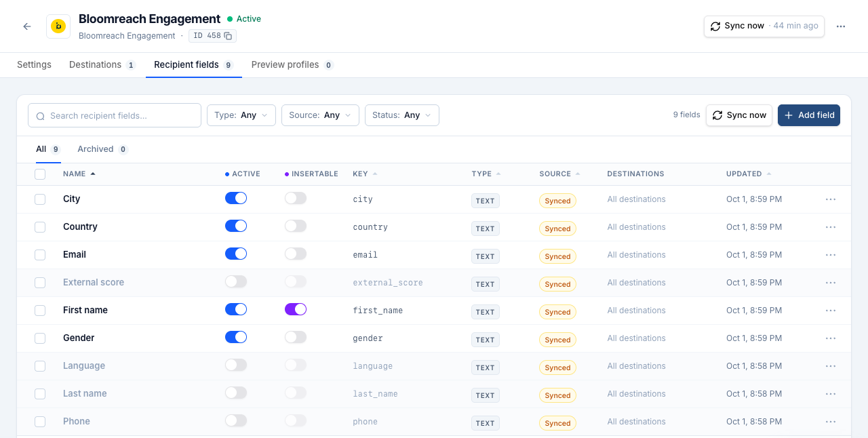868x438 pixels.
Task: Open the header three-dots more menu
Action: (841, 26)
